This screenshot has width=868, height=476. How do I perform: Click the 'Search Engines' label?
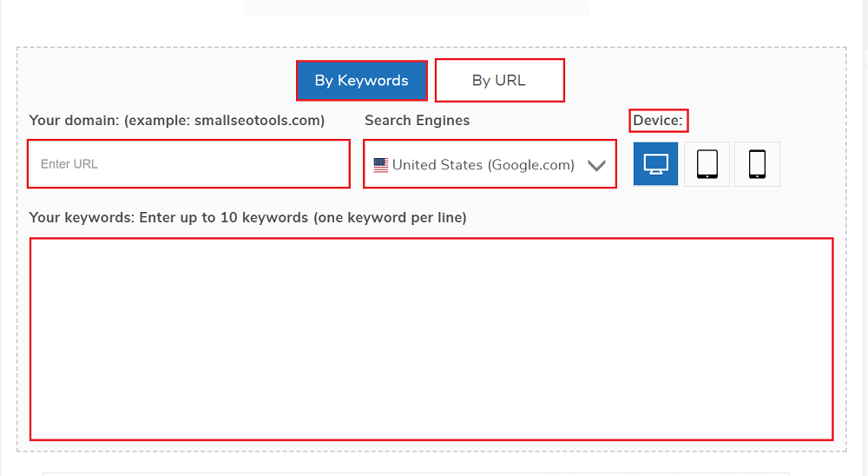[x=417, y=120]
